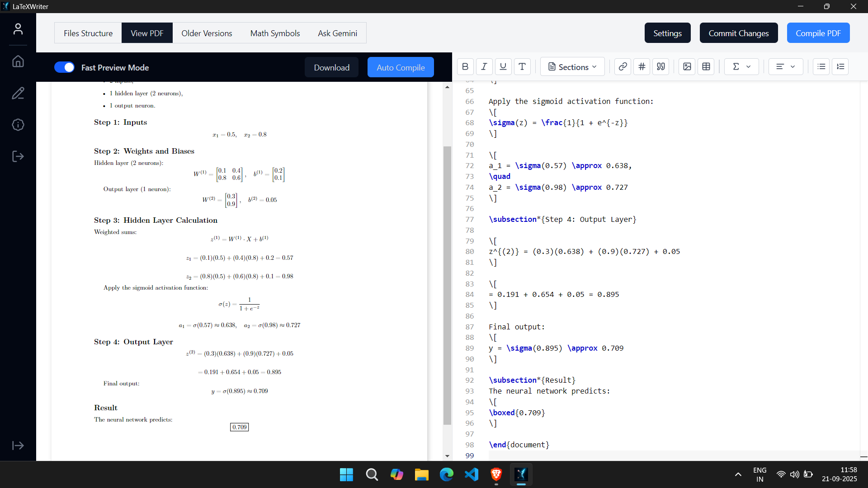
Task: Click the PDF preview vertical scrollbar
Action: coord(447,285)
